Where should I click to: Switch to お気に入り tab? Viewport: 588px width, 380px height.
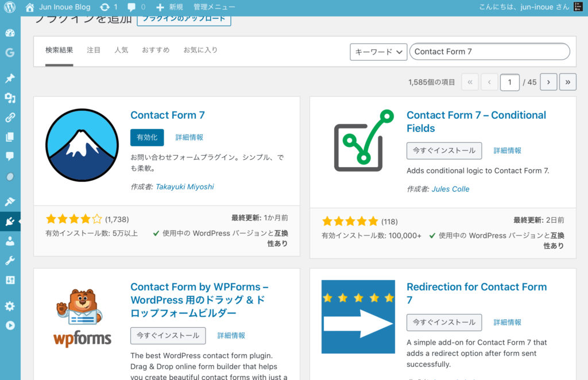[x=200, y=50]
